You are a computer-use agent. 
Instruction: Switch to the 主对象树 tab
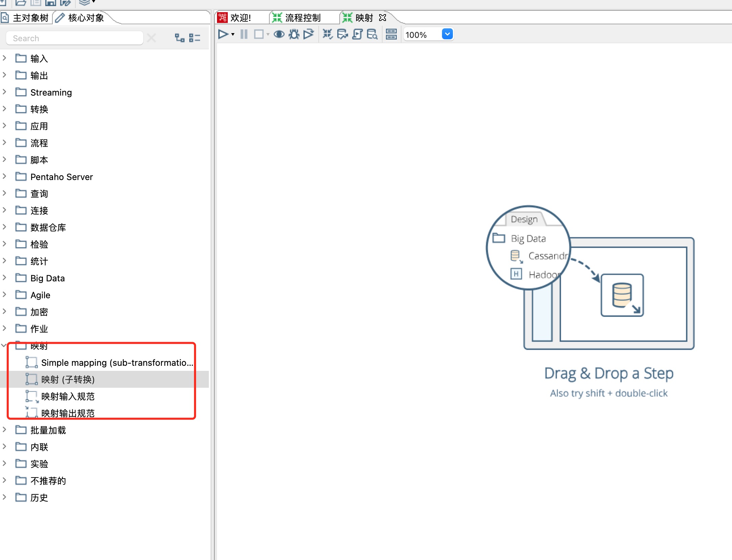pyautogui.click(x=30, y=18)
